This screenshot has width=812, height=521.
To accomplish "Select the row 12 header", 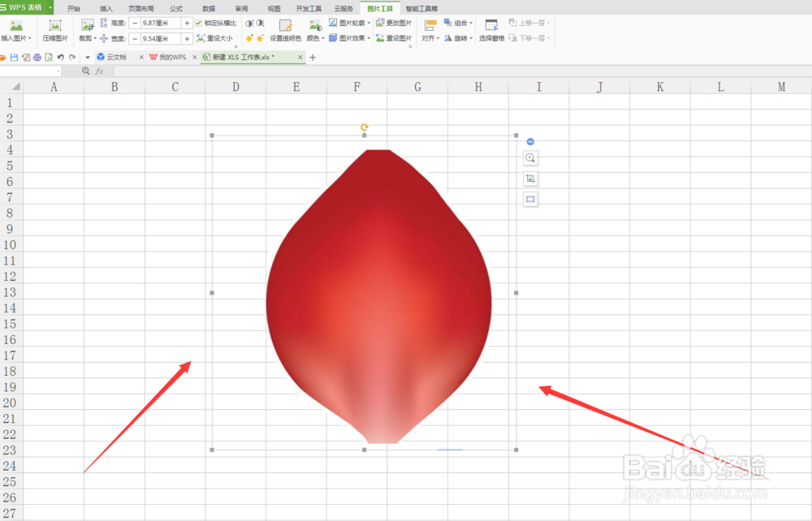I will pos(11,276).
